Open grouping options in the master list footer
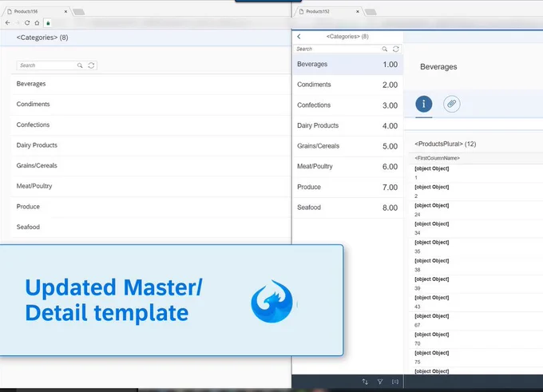Image resolution: width=543 pixels, height=392 pixels. click(395, 382)
